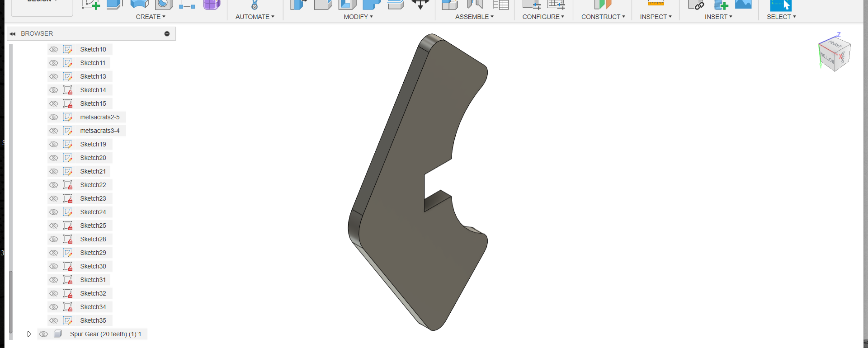Click the Joint icon in Assemble
The image size is (868, 348).
pos(475,5)
